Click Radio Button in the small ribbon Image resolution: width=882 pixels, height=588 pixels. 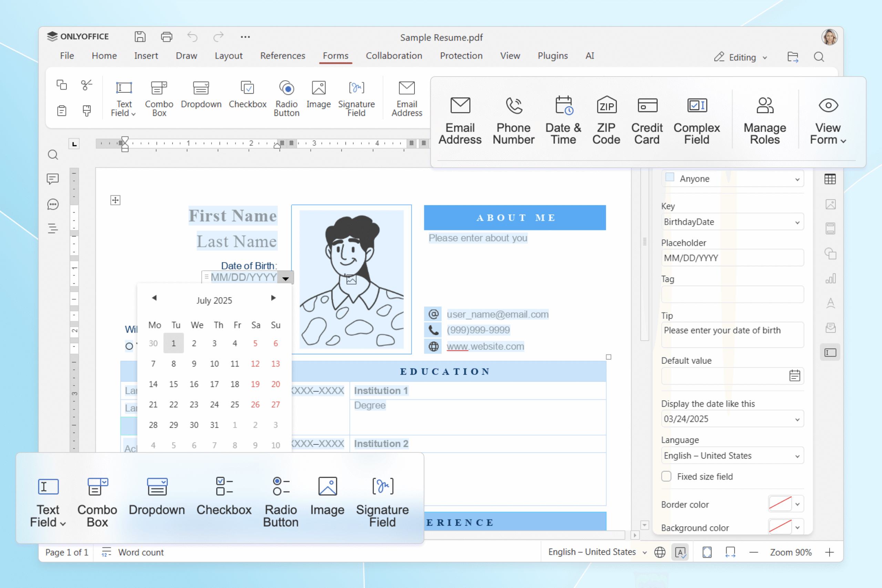coord(287,99)
